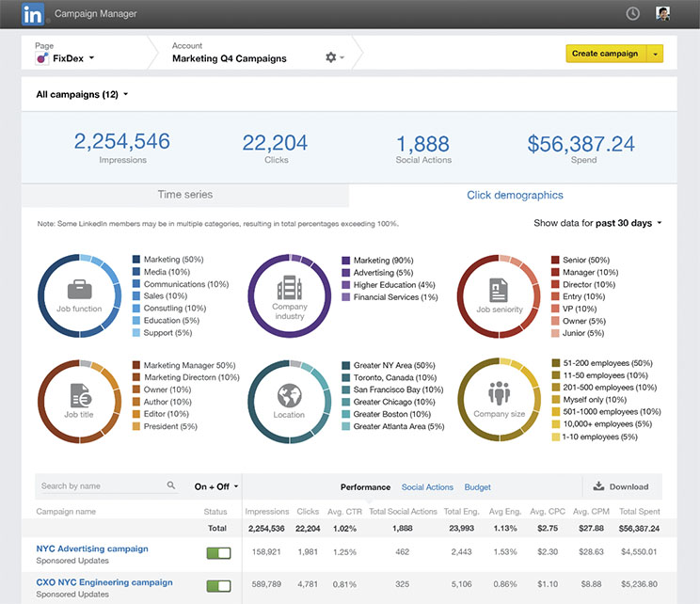This screenshot has width=700, height=604.
Task: Click the Job function briefcase icon
Action: point(79,290)
